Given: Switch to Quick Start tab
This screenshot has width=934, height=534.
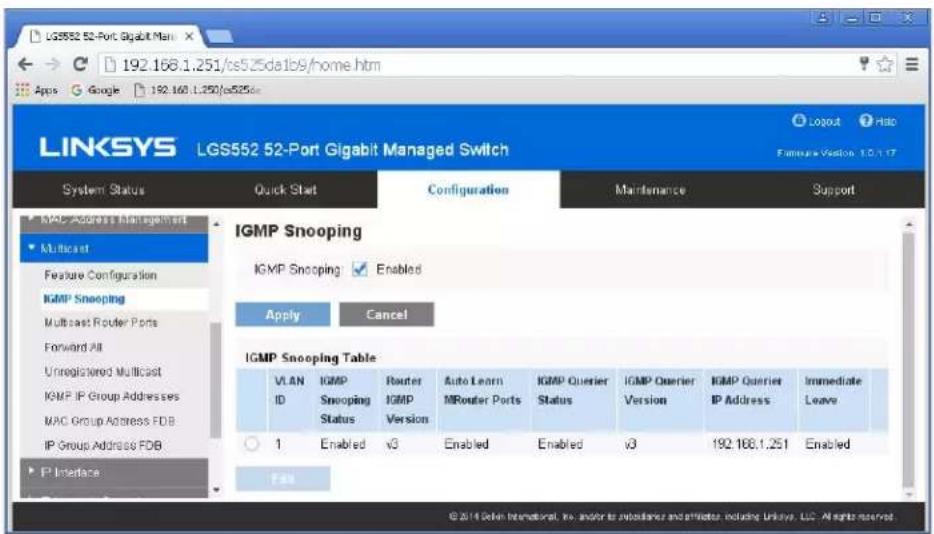Looking at the screenshot, I should (285, 190).
